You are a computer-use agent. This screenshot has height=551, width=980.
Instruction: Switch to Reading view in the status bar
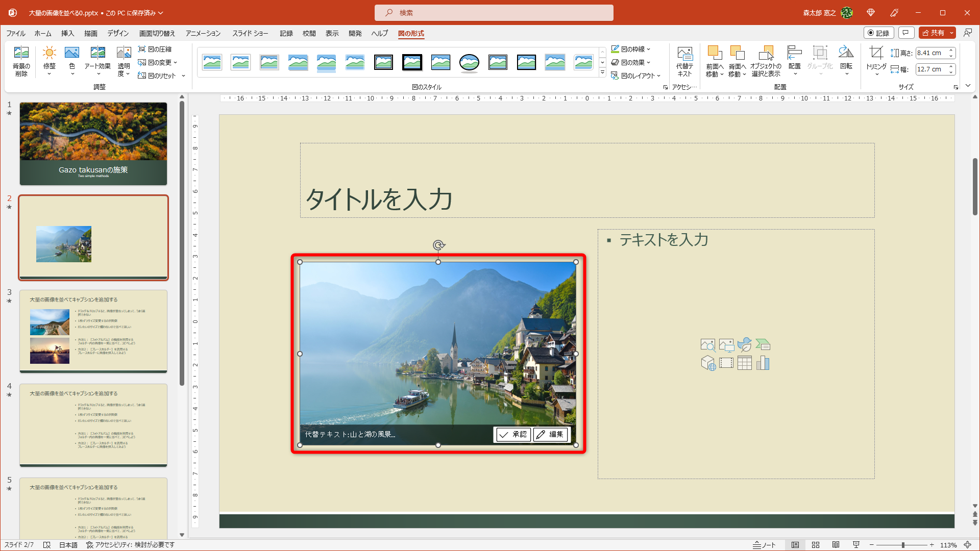point(836,545)
